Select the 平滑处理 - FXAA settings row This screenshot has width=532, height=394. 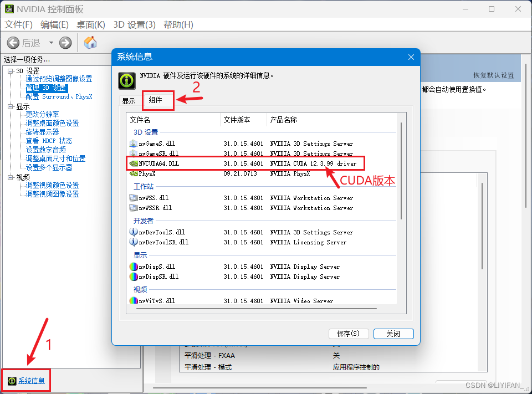[x=329, y=356]
